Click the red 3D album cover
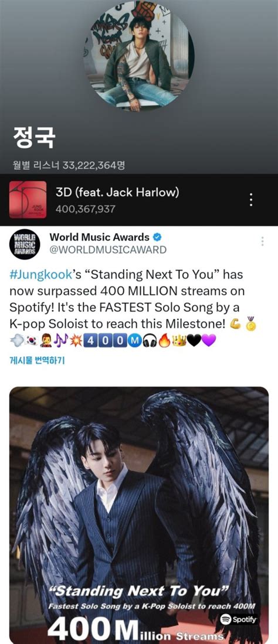The image size is (278, 644). [x=28, y=200]
